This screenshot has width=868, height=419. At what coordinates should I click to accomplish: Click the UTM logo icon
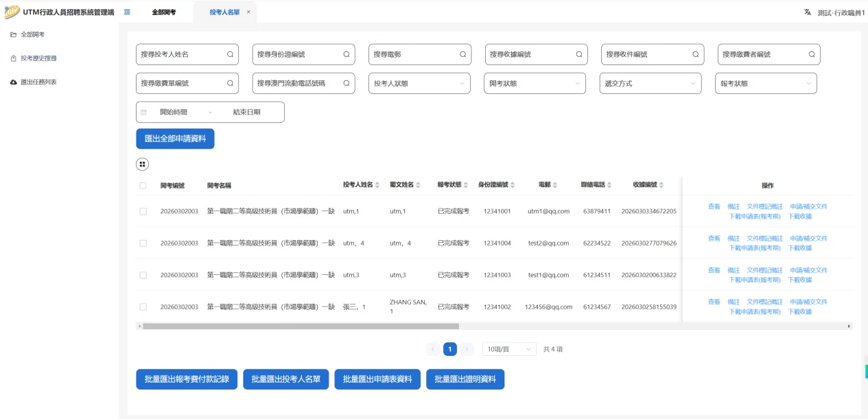pyautogui.click(x=11, y=12)
